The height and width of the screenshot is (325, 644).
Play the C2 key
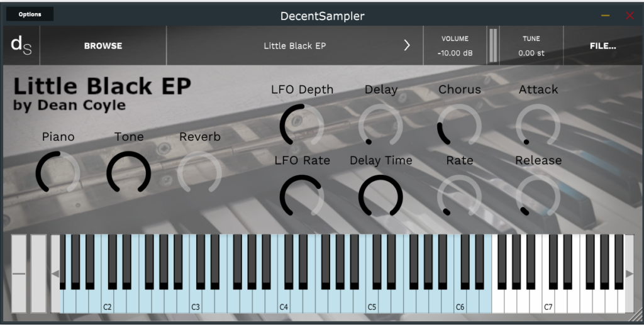click(107, 302)
